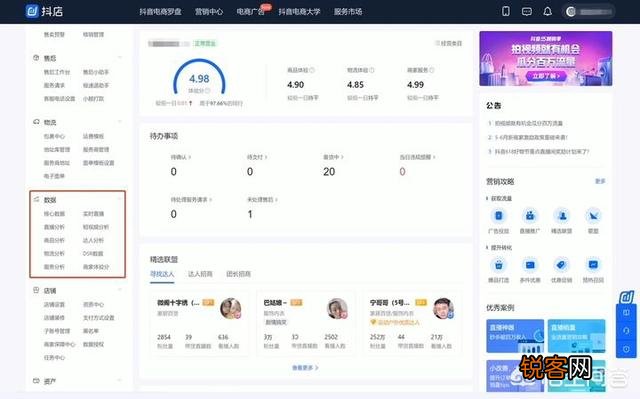This screenshot has height=399, width=640.
Task: Open 电商广告 in top navigation
Action: tap(251, 12)
